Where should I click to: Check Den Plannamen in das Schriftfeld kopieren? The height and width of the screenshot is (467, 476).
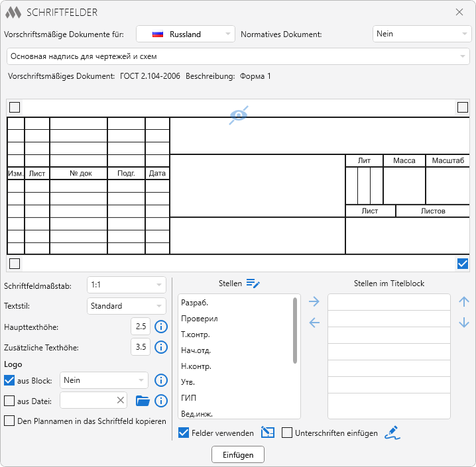(x=9, y=421)
